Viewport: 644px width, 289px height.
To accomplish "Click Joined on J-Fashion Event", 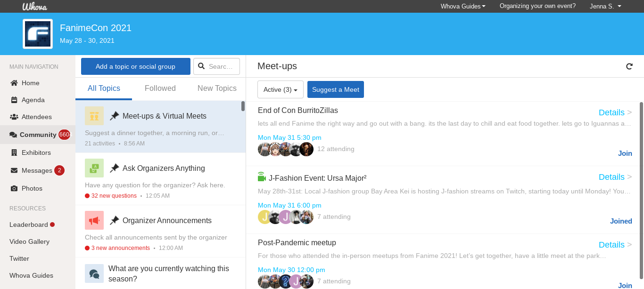I will tap(621, 221).
